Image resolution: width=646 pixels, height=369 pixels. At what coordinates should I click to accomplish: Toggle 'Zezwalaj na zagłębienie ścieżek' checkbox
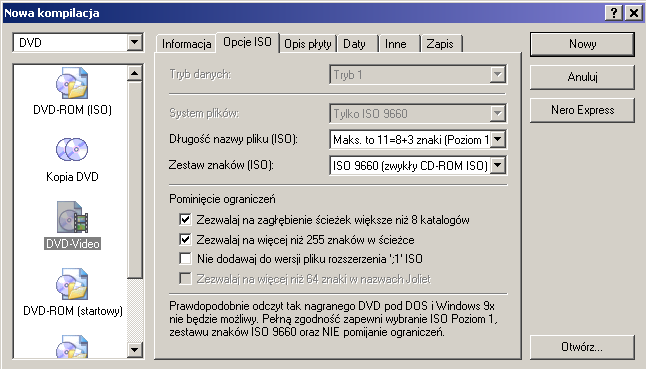185,219
